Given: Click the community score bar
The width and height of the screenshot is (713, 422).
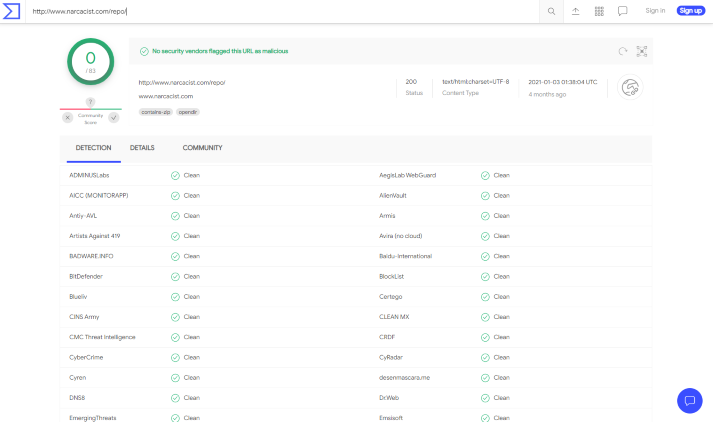Looking at the screenshot, I should tap(90, 109).
